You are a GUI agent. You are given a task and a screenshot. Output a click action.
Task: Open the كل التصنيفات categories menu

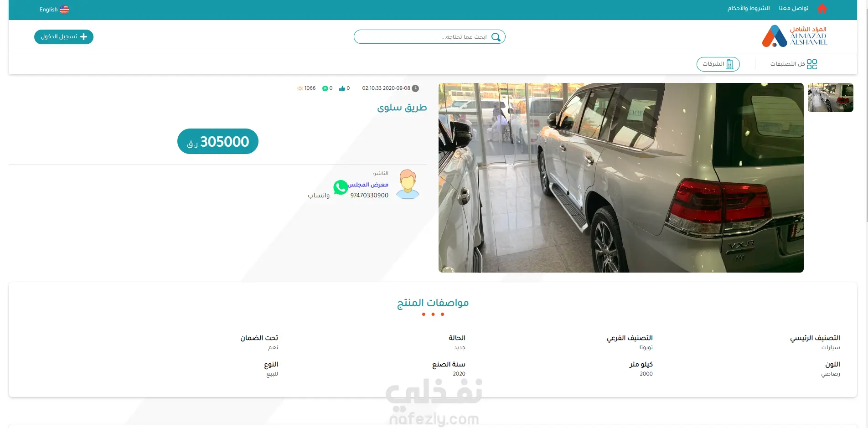coord(794,64)
